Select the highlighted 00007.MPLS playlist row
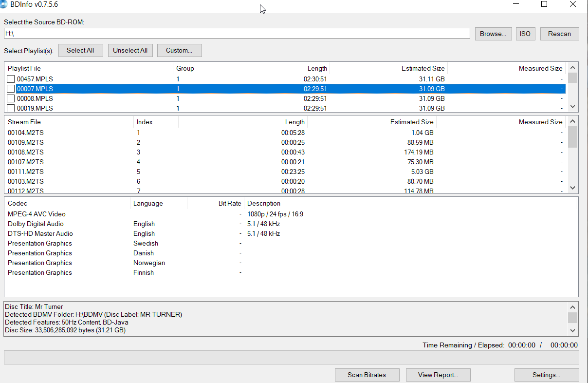The width and height of the screenshot is (588, 383). click(x=285, y=89)
